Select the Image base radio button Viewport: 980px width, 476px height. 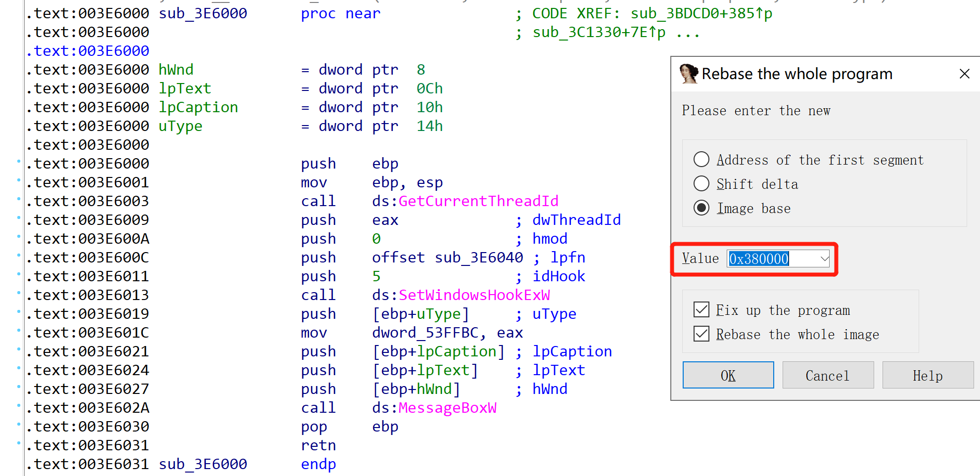(701, 208)
